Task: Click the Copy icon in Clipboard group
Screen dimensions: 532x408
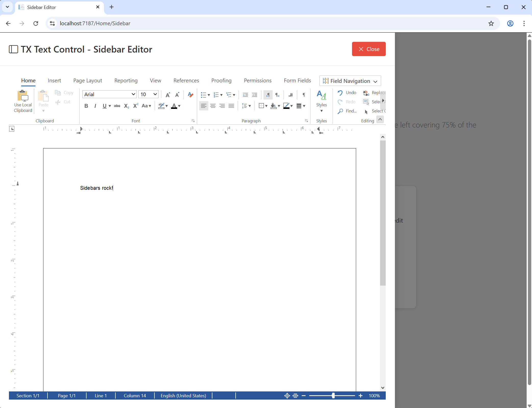Action: click(x=58, y=93)
